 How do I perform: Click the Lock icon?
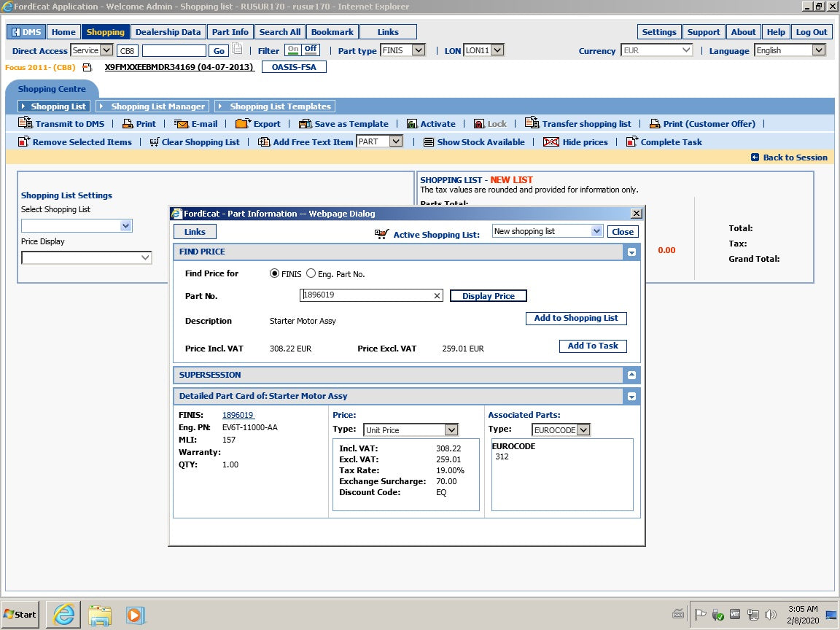479,124
